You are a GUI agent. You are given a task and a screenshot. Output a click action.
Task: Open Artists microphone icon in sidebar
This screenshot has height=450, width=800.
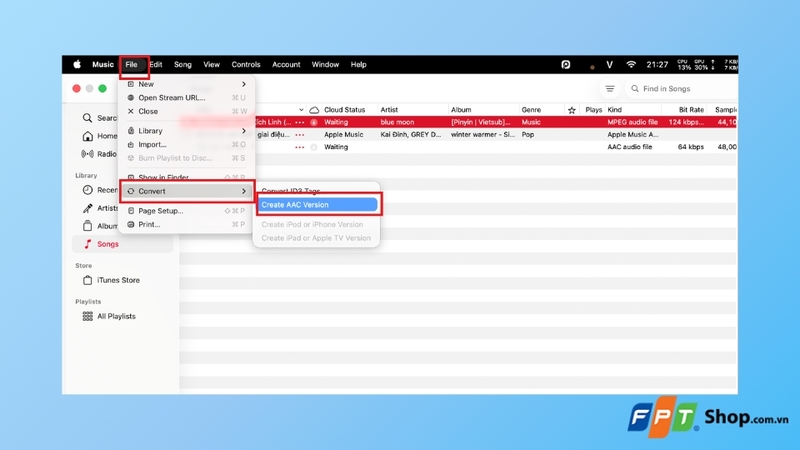87,208
